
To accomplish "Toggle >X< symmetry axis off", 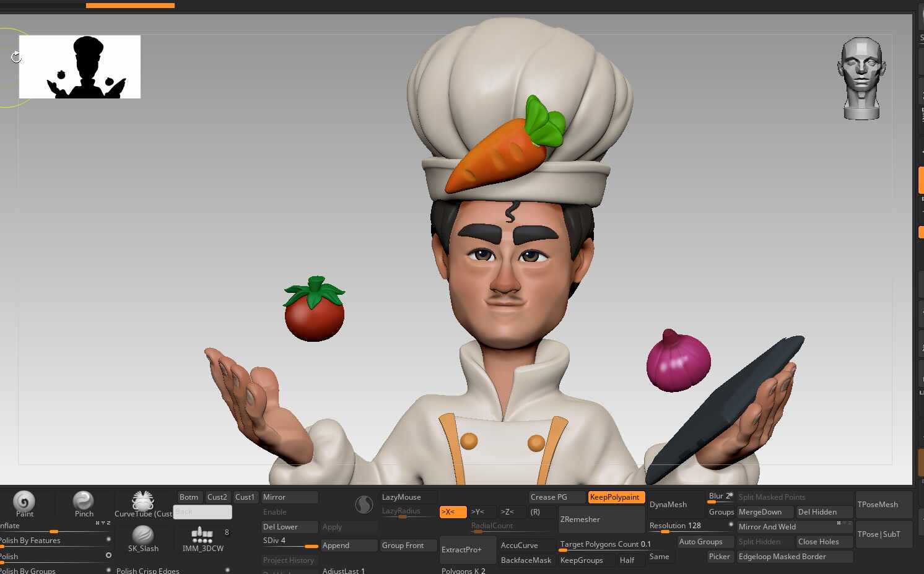I will pos(453,512).
